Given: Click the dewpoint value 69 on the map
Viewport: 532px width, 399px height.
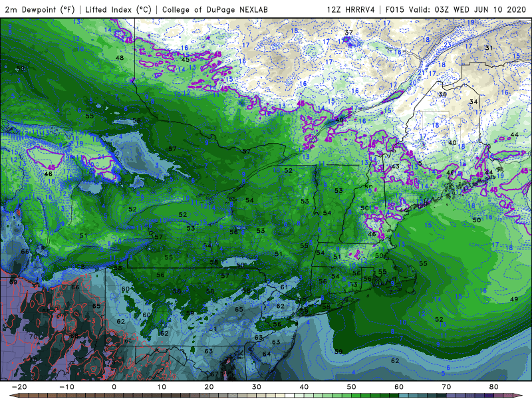Looking at the screenshot, I should [13, 282].
